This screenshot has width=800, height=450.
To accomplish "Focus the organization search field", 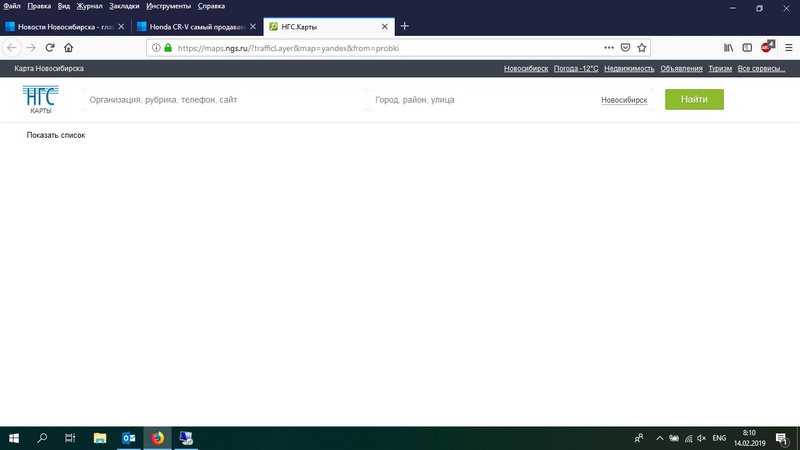I will (224, 99).
